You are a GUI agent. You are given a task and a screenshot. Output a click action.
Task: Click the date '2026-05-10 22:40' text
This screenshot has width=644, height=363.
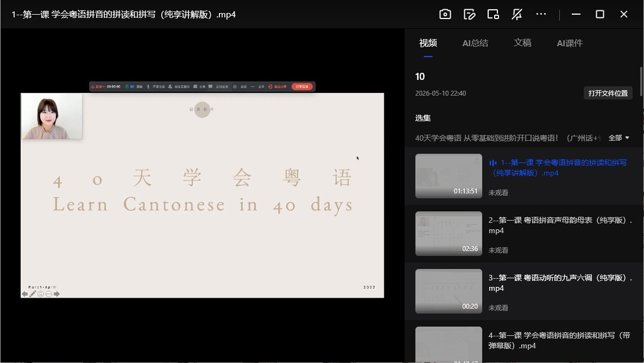coord(440,93)
